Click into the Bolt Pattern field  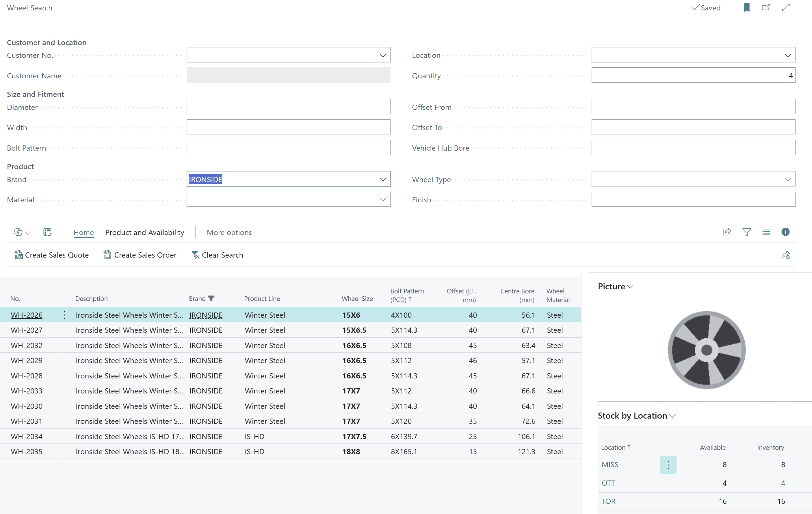coord(288,147)
